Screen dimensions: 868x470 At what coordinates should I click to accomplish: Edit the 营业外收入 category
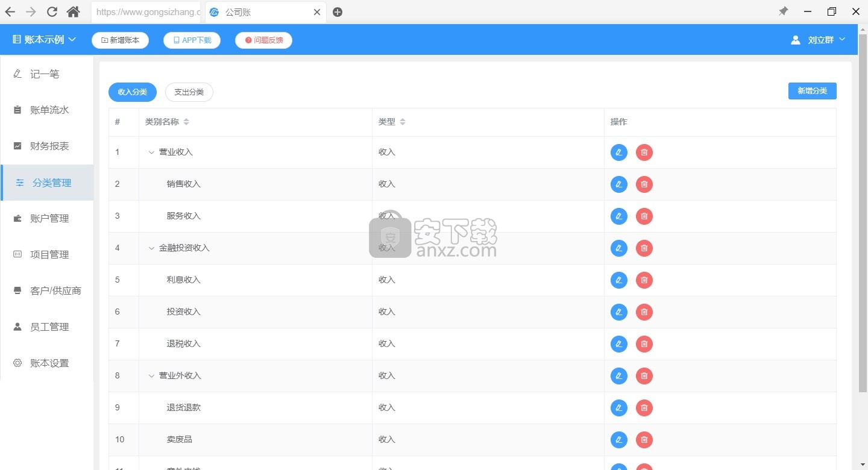click(619, 376)
